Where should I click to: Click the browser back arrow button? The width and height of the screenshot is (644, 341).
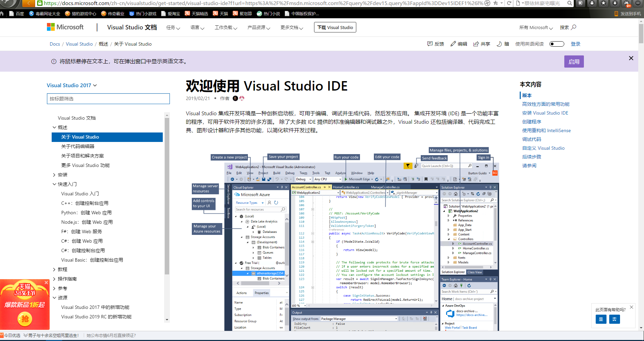pyautogui.click(x=29, y=3)
